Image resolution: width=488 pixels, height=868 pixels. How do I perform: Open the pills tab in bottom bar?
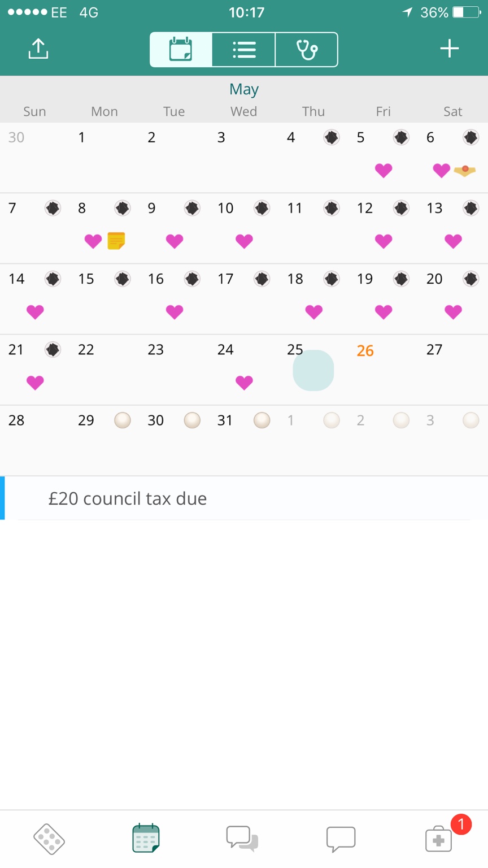(x=49, y=839)
